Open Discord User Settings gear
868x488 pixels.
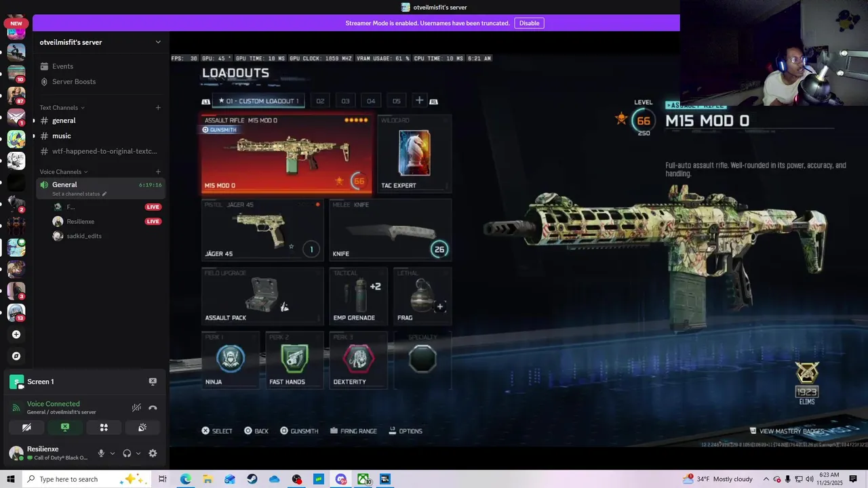153,453
